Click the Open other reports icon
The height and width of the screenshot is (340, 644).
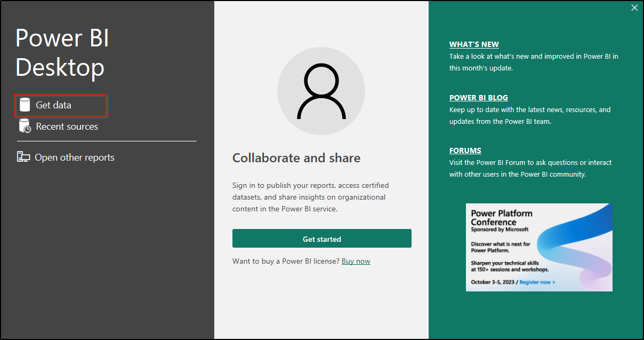point(23,157)
